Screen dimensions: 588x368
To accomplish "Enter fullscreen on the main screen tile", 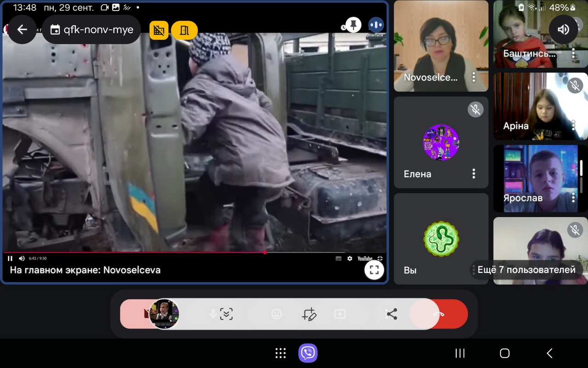I will point(374,270).
